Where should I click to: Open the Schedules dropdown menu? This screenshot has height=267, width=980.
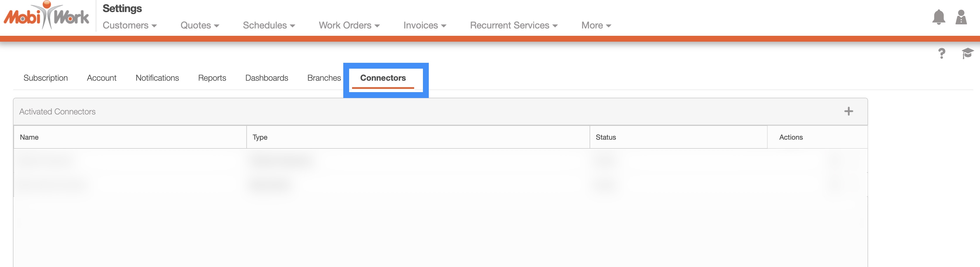click(x=269, y=25)
